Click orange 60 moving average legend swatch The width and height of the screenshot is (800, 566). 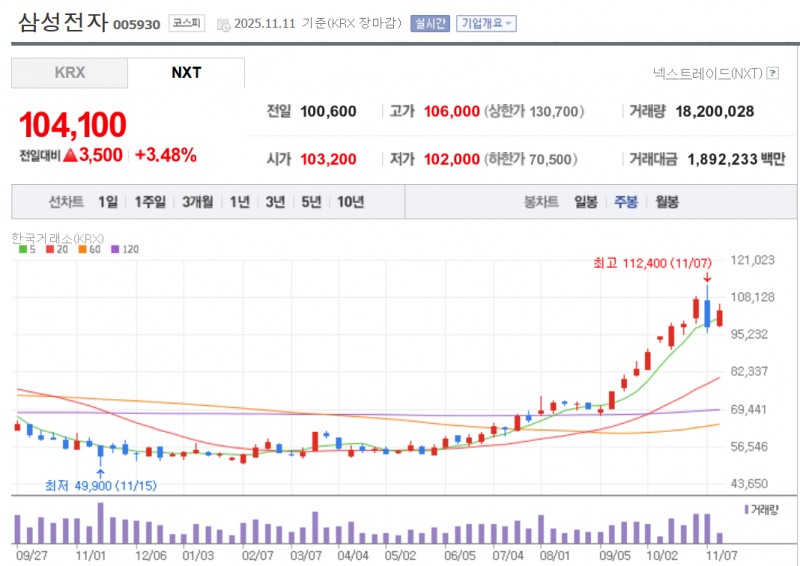click(82, 250)
